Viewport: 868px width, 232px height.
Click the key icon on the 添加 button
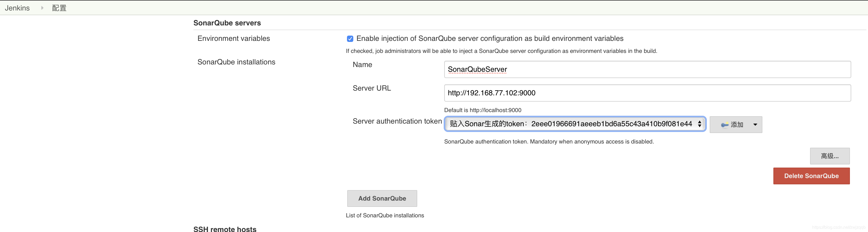pos(724,125)
